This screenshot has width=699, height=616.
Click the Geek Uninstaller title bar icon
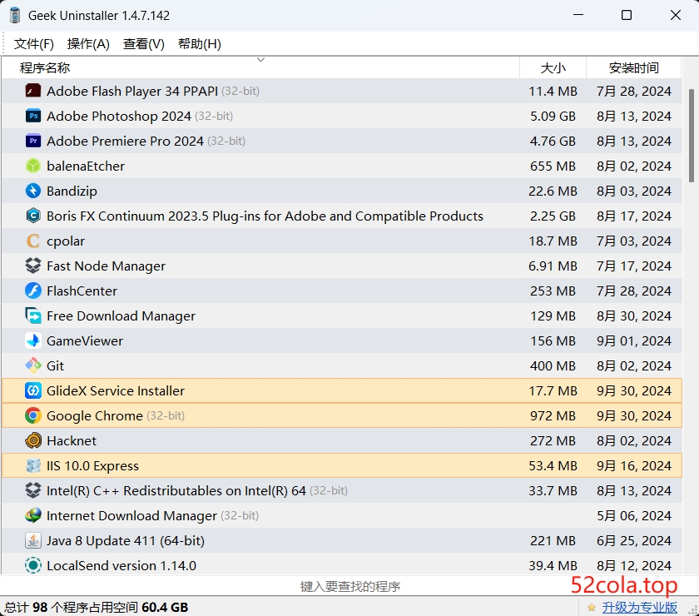point(14,14)
